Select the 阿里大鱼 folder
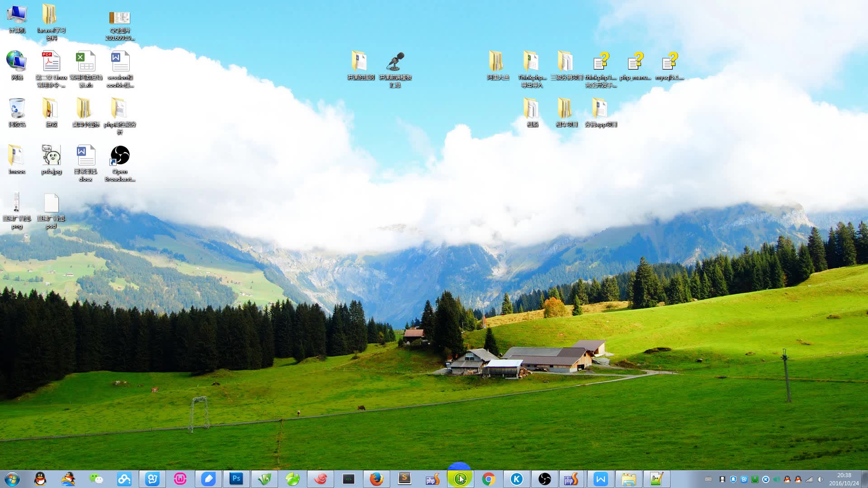Image resolution: width=868 pixels, height=488 pixels. click(498, 66)
